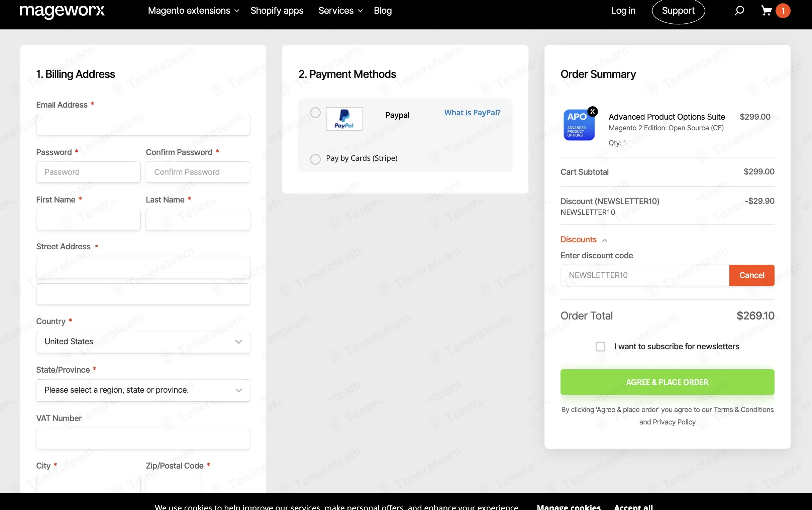Go to the mageworx home logo
This screenshot has height=510, width=812.
[62, 11]
